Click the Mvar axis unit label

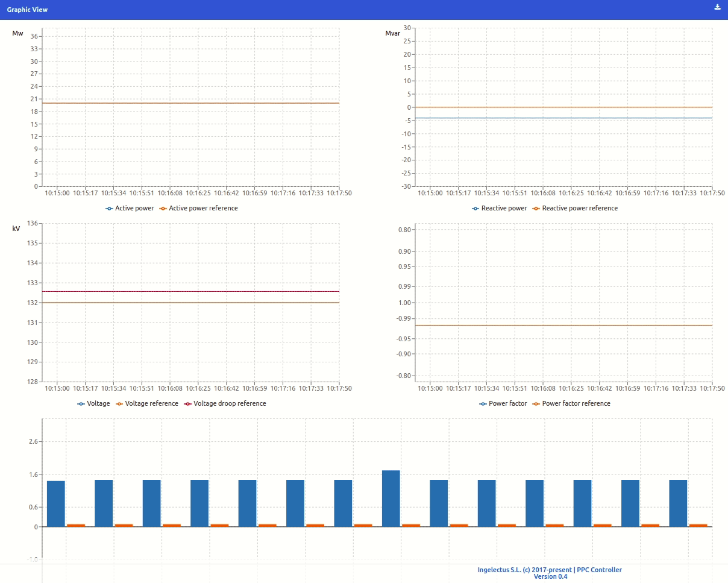pos(392,33)
